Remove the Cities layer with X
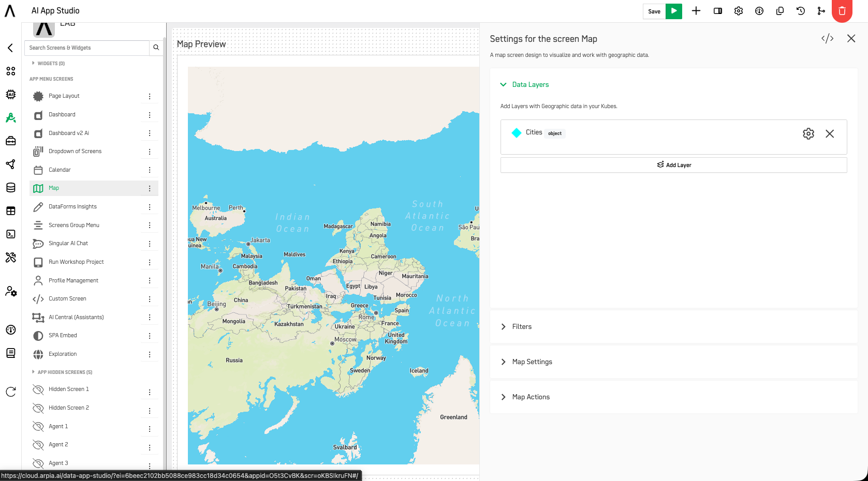This screenshot has width=868, height=481. (x=830, y=133)
